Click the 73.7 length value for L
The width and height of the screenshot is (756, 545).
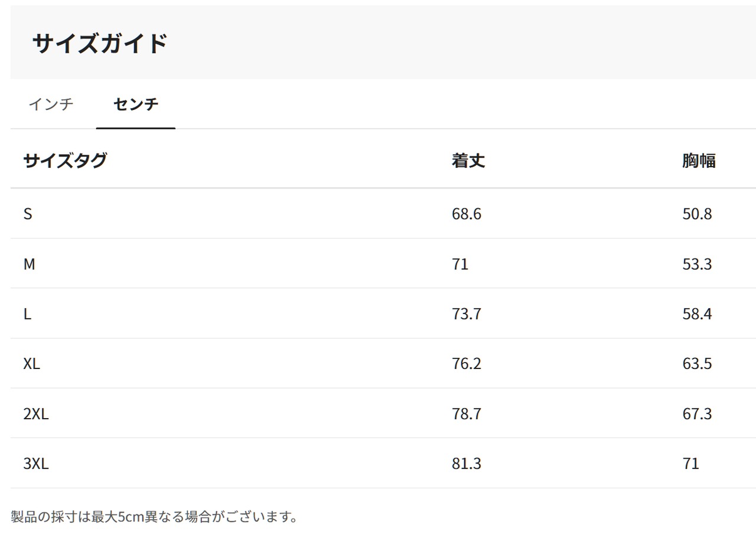467,314
